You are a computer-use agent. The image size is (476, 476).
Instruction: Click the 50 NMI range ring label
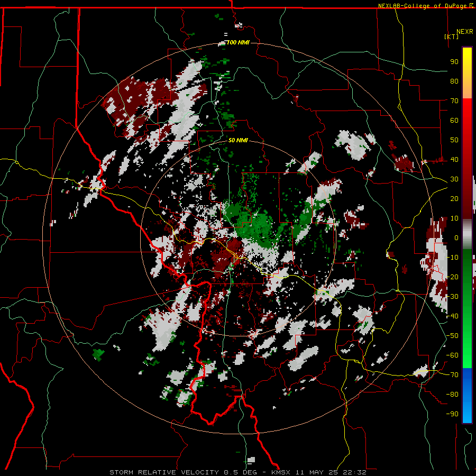point(238,140)
